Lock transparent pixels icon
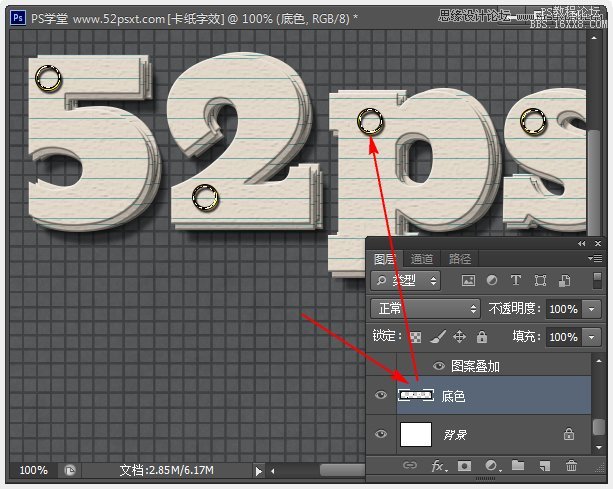613x489 pixels. pos(416,337)
